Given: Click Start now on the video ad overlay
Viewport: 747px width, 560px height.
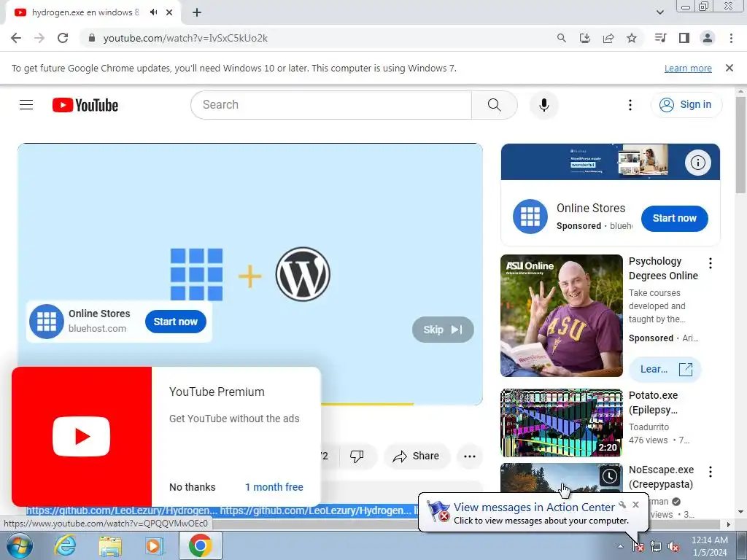Looking at the screenshot, I should tap(175, 322).
